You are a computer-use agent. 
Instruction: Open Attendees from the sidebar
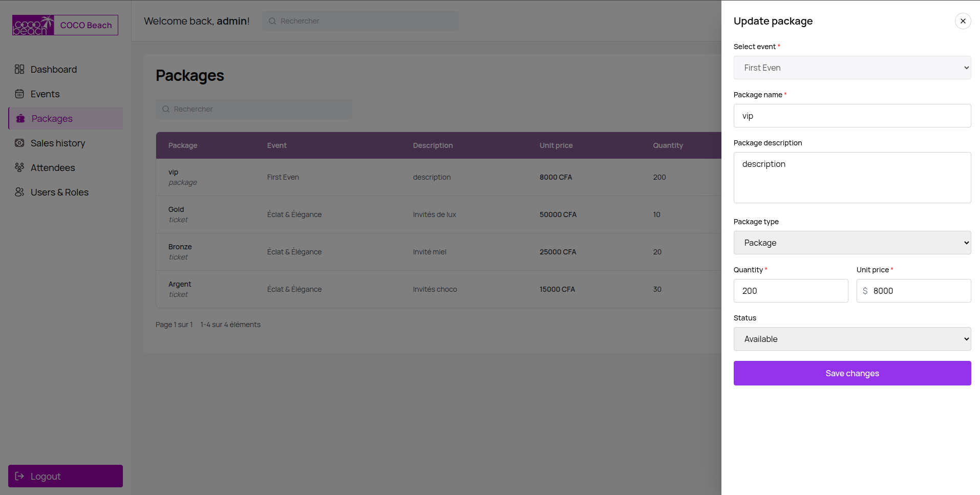52,167
